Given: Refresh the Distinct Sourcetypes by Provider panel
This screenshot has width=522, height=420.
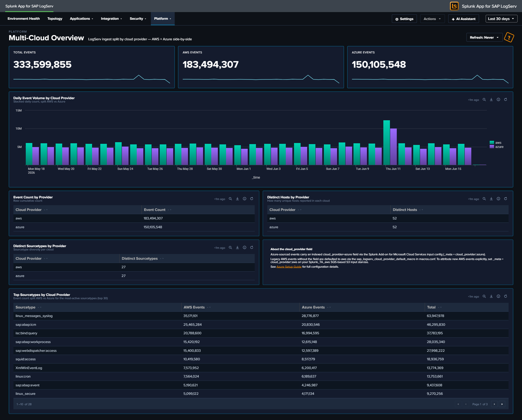Looking at the screenshot, I should pos(252,248).
